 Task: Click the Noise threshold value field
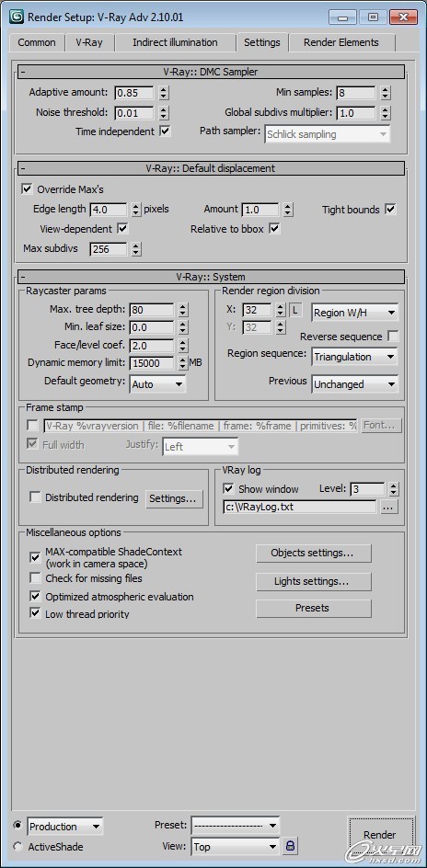click(134, 113)
